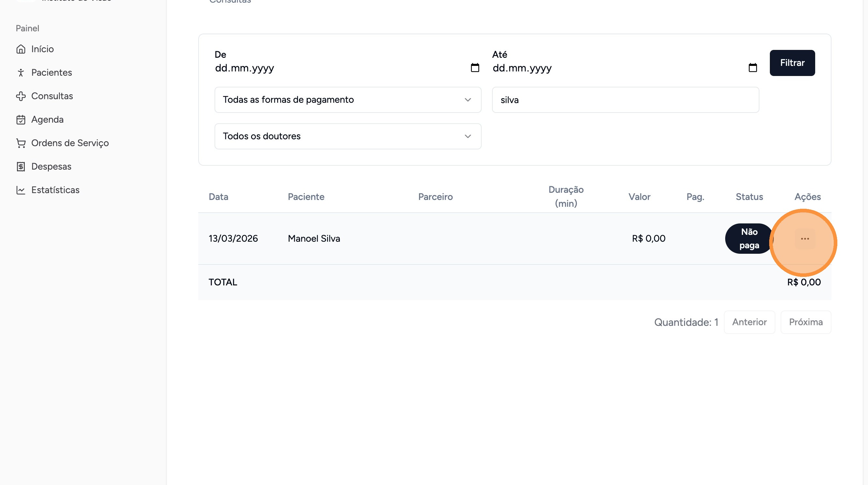The image size is (868, 485).
Task: Go to Estatísticas in the sidebar
Action: (55, 190)
